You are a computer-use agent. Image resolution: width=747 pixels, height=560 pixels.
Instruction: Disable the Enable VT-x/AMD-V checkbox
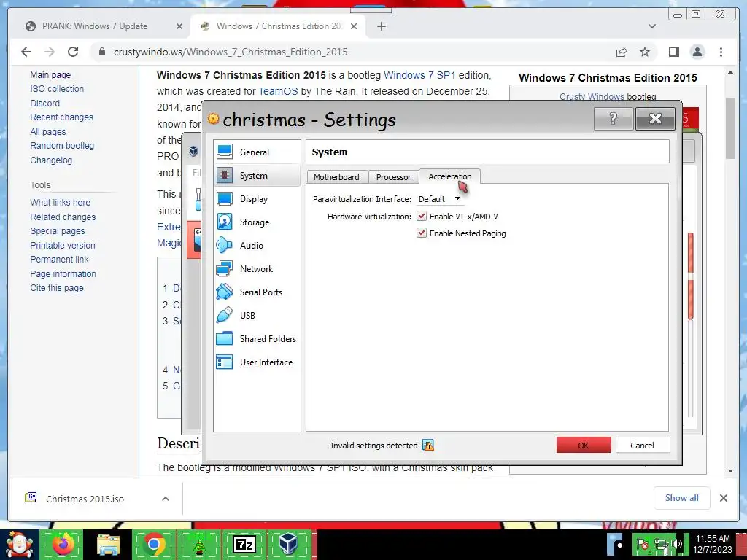click(421, 216)
